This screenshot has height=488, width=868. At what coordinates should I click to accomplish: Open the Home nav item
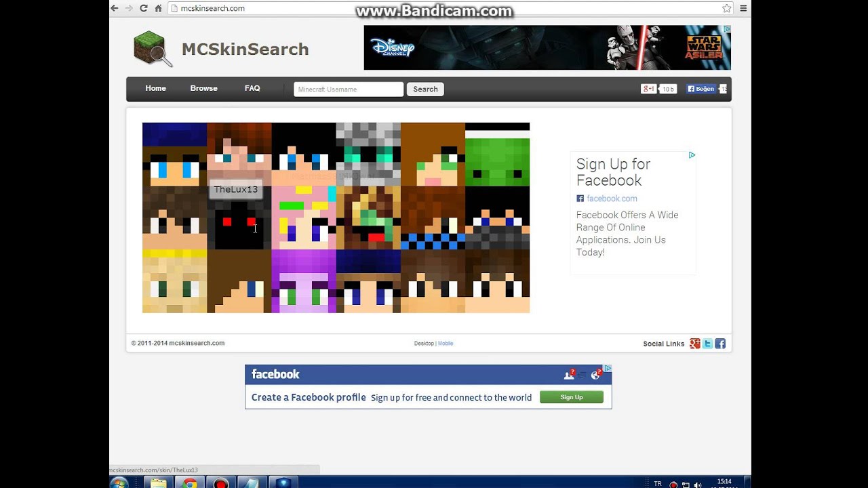155,88
